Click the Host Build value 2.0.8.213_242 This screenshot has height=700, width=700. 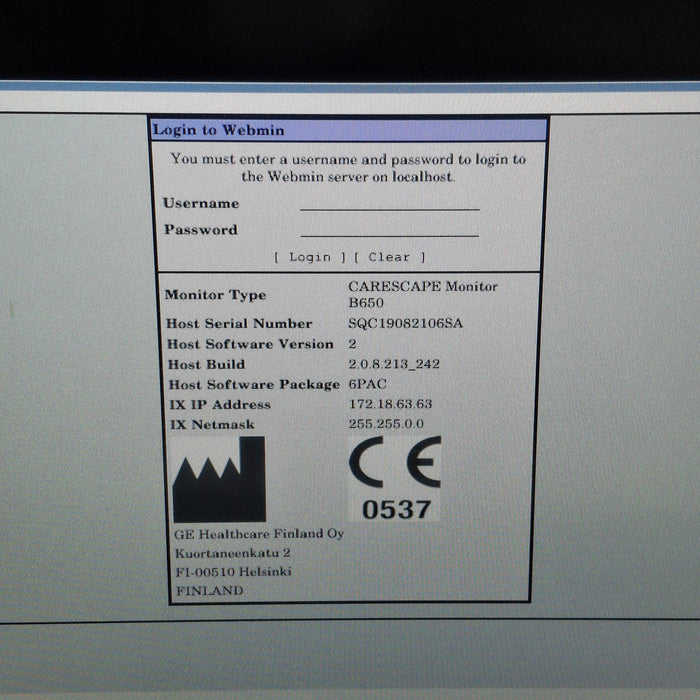click(x=393, y=364)
